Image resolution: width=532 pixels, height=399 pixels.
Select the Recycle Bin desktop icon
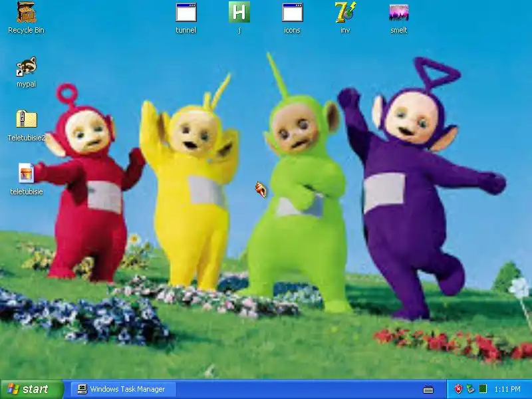click(26, 12)
